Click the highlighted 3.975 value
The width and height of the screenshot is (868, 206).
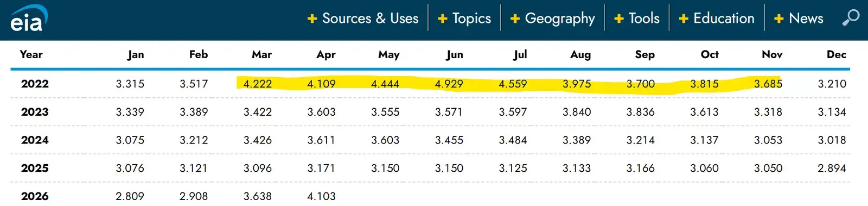click(577, 84)
